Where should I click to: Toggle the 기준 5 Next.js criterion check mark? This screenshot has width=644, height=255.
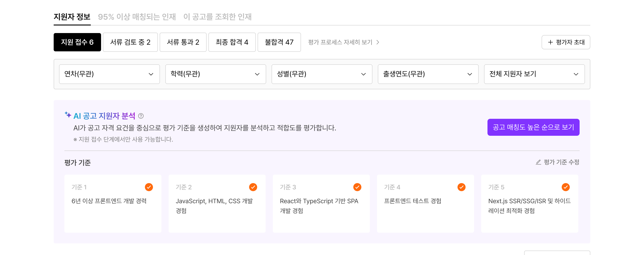(566, 187)
